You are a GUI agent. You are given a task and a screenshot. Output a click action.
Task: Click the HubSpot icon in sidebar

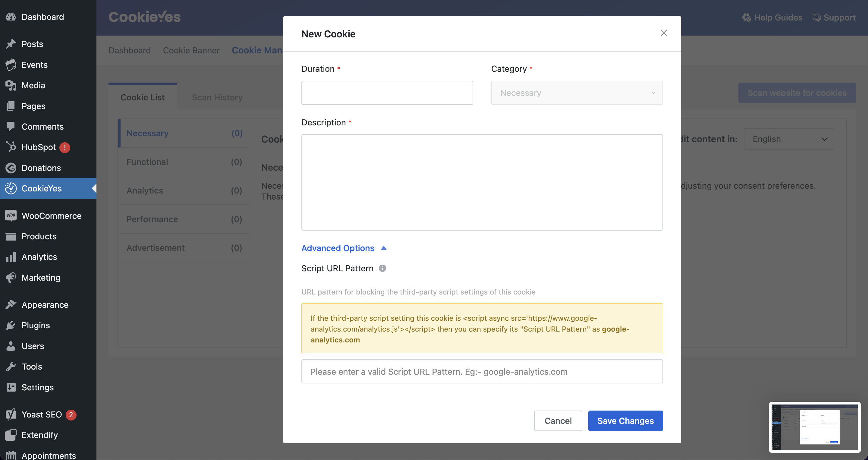point(11,147)
